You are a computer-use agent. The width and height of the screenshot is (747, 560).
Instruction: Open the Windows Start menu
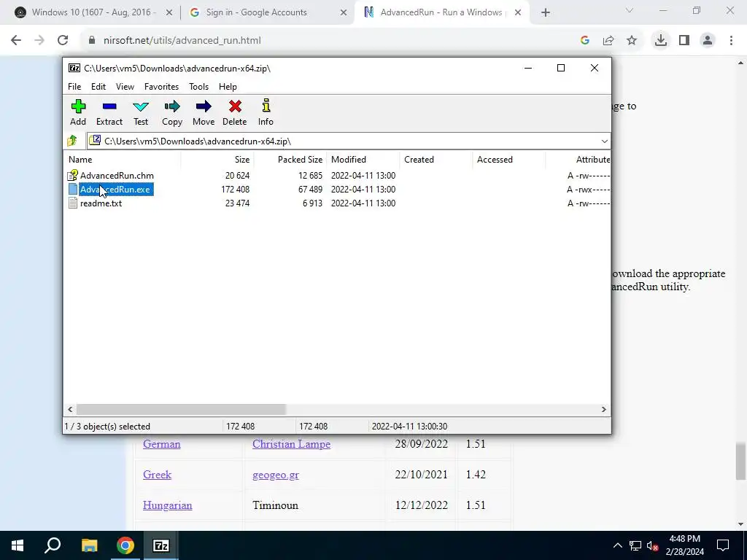coord(18,545)
